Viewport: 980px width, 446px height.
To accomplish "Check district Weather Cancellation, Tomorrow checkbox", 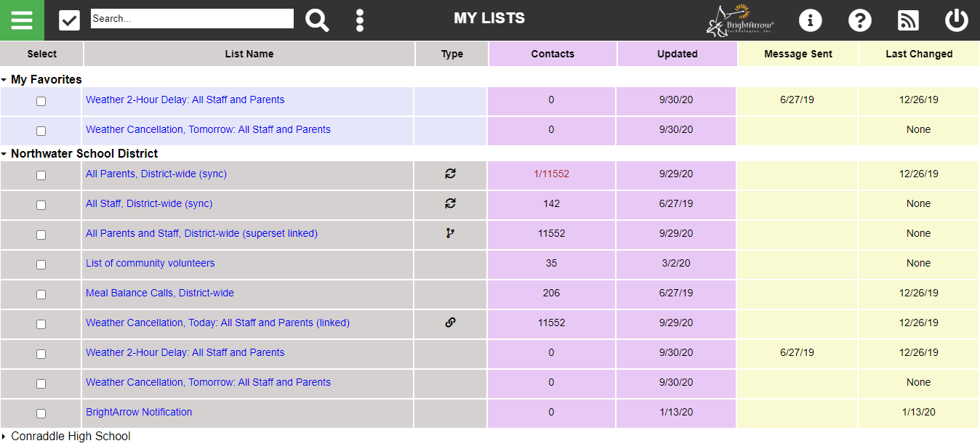I will point(41,384).
